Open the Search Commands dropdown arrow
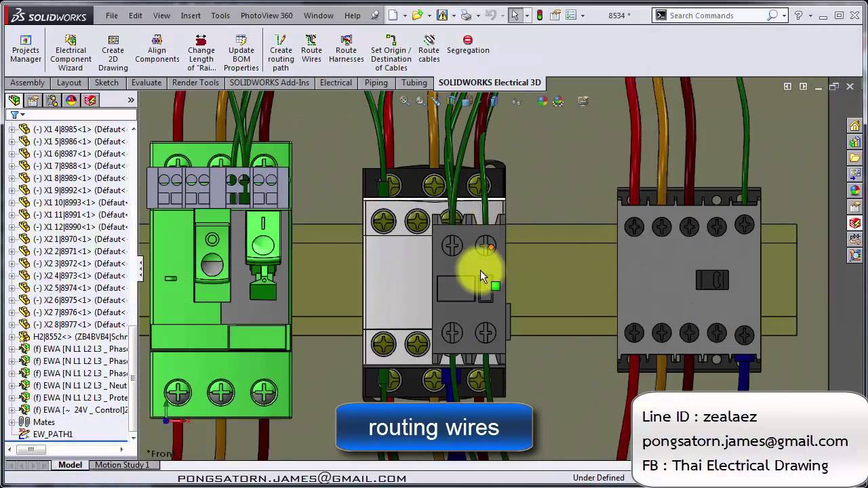 784,15
